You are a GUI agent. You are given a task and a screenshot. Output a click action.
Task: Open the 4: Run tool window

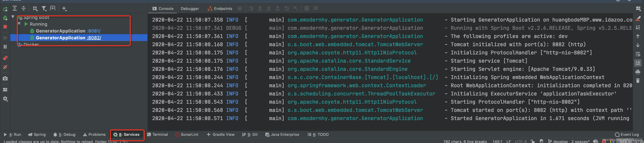(12, 134)
